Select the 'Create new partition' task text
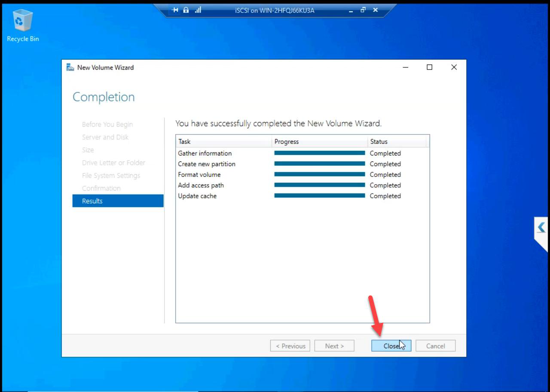This screenshot has width=550, height=392. [x=207, y=164]
